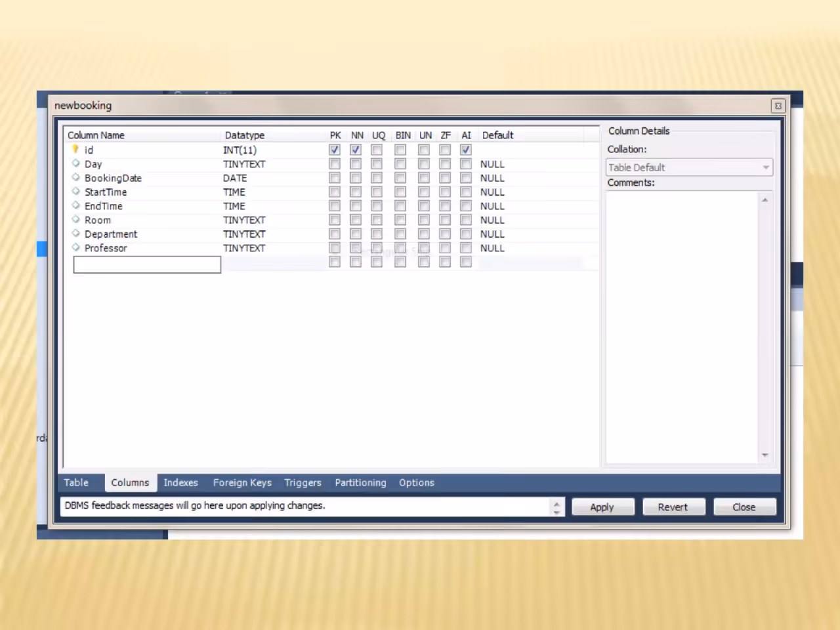This screenshot has height=630, width=840.
Task: Enable NN for the Professor column
Action: [x=356, y=248]
